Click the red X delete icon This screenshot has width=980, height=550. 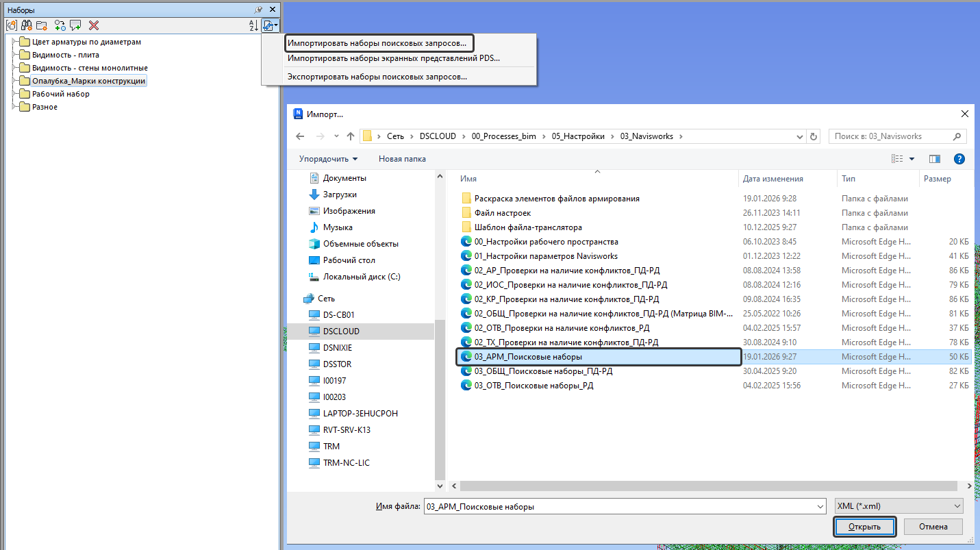[x=94, y=25]
